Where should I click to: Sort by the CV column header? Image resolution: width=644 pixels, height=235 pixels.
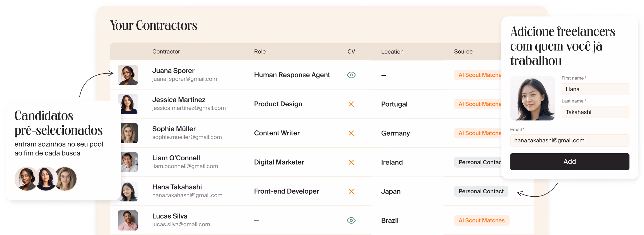[x=351, y=51]
